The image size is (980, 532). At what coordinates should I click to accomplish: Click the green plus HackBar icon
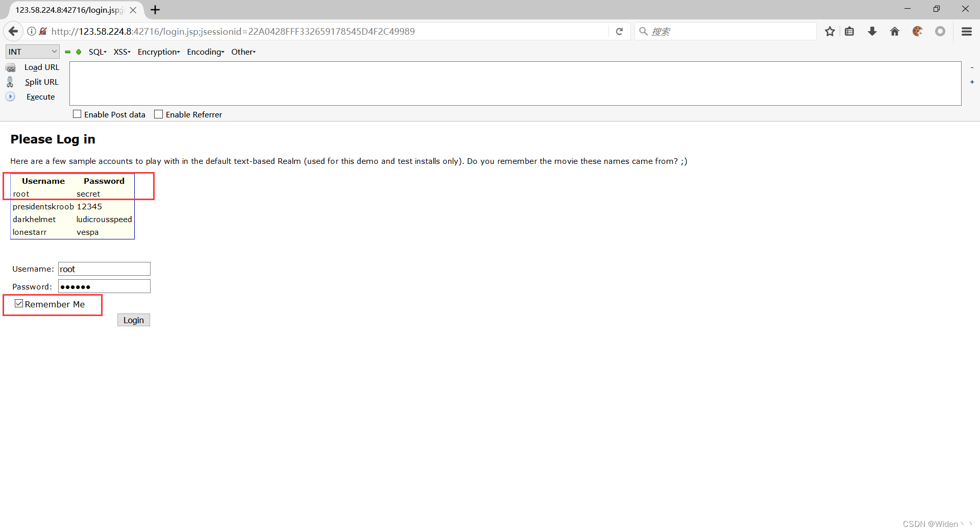tap(79, 52)
